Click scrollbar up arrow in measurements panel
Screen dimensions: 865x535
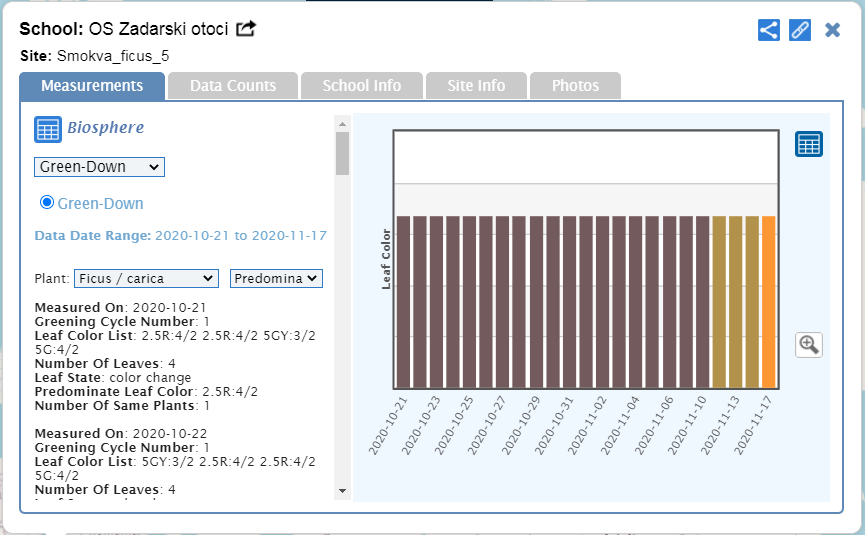tap(342, 124)
